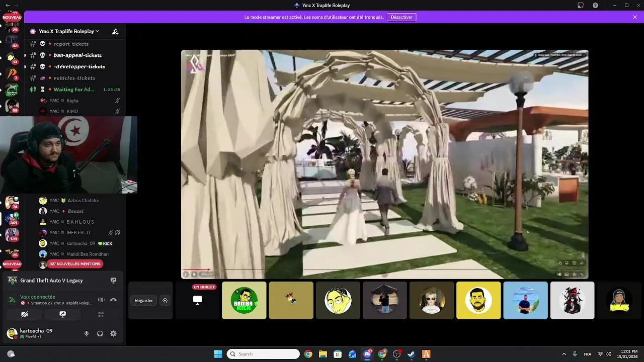Select voice member Mahdi Ben Romdhan
This screenshot has width=644, height=362.
pos(80,254)
